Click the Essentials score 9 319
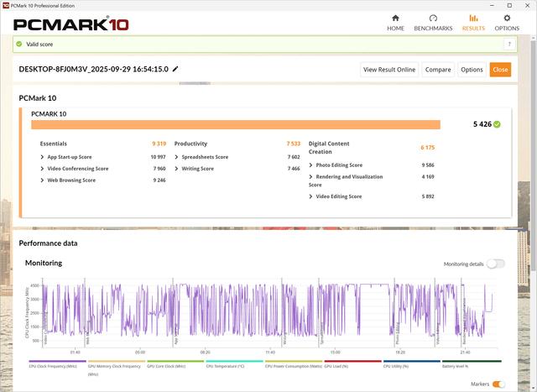This screenshot has height=392, width=537. (x=159, y=144)
